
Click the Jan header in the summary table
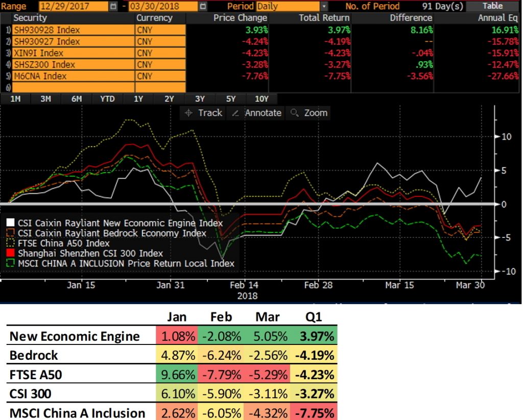177,316
